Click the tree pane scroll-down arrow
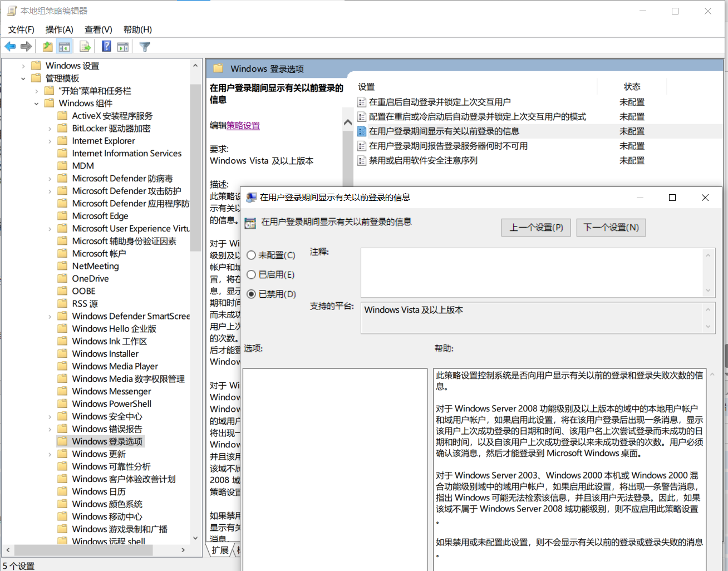This screenshot has height=571, width=728. click(x=195, y=538)
